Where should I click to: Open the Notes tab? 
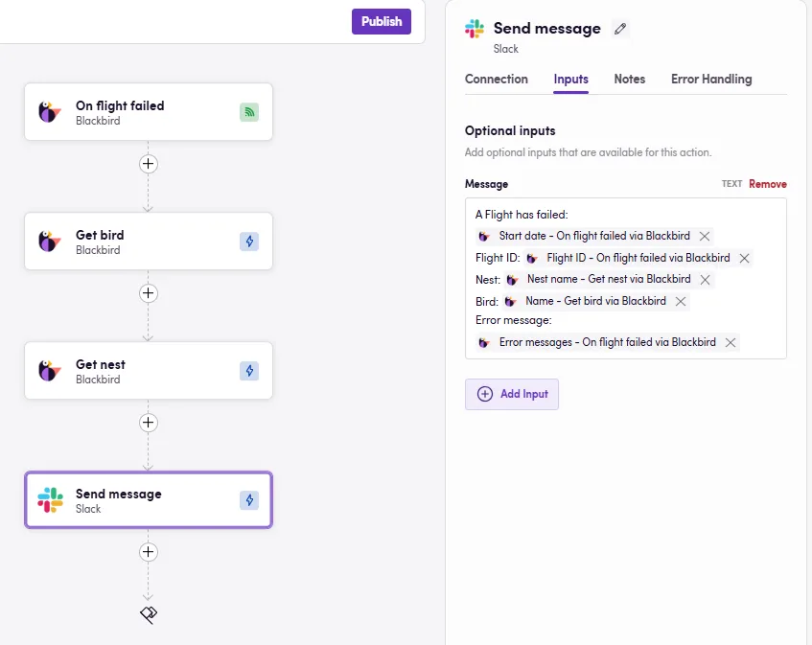(x=629, y=80)
